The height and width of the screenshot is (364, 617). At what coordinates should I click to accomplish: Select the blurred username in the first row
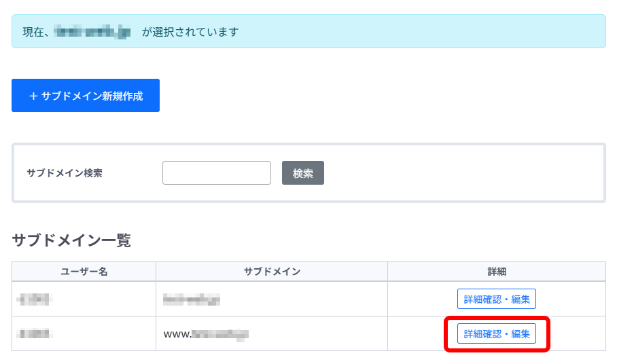pyautogui.click(x=35, y=299)
